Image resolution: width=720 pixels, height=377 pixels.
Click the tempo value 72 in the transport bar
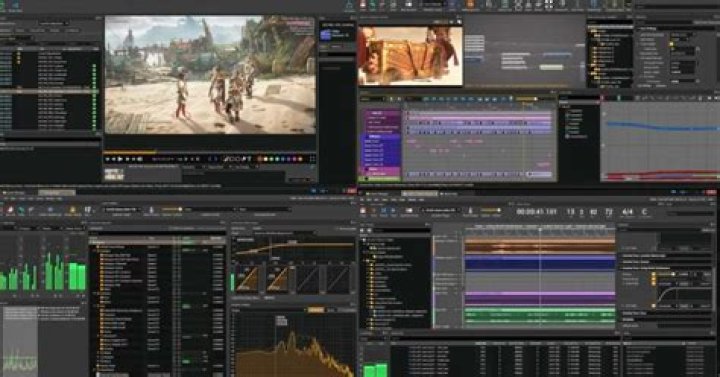pos(608,212)
